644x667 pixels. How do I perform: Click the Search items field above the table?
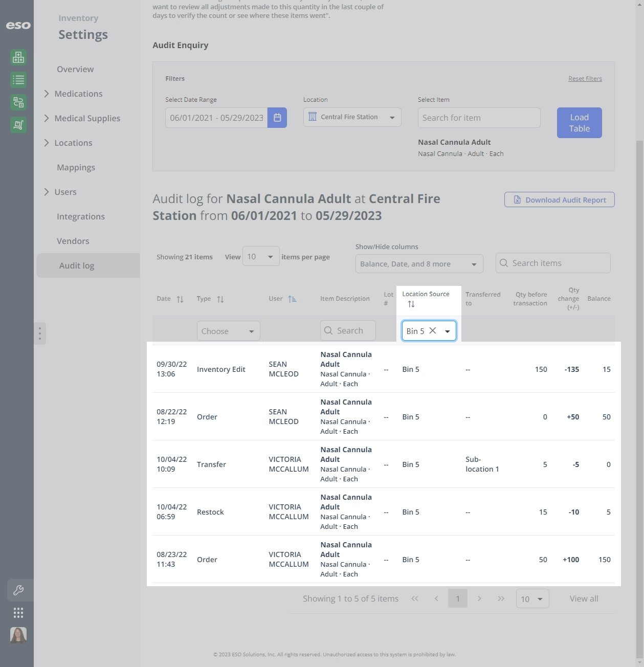(x=552, y=263)
